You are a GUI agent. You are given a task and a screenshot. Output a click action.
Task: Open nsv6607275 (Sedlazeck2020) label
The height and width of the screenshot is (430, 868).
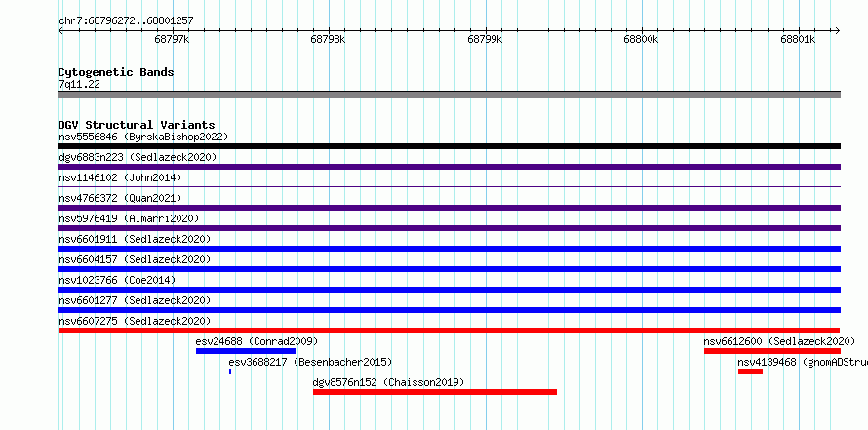coord(135,321)
